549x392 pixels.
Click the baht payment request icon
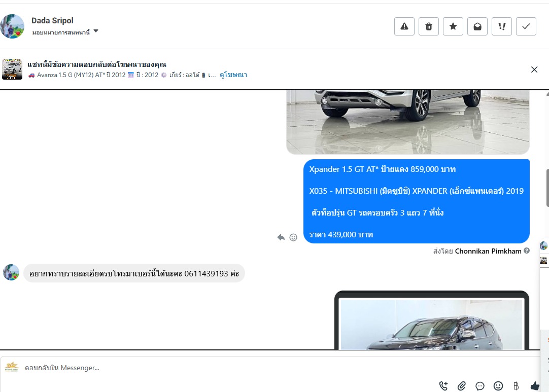(x=516, y=386)
